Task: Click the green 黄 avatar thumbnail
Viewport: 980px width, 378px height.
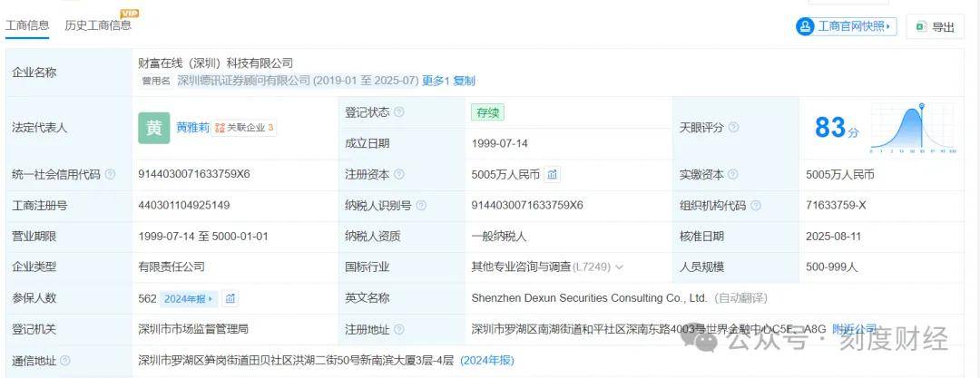Action: click(153, 128)
